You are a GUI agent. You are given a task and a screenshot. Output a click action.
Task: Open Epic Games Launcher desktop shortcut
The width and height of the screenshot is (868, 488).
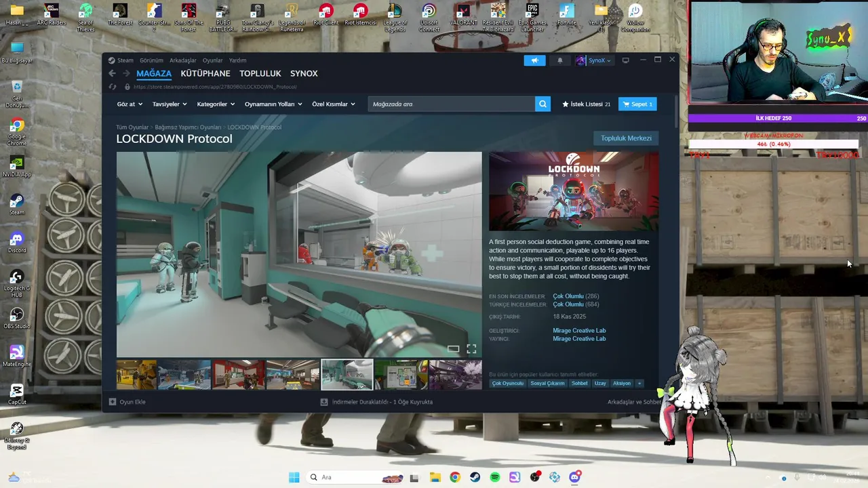click(532, 18)
